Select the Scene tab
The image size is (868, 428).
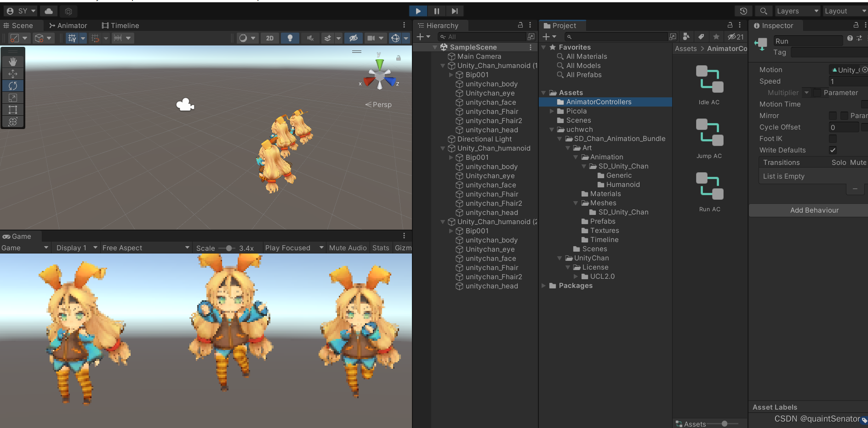point(18,26)
